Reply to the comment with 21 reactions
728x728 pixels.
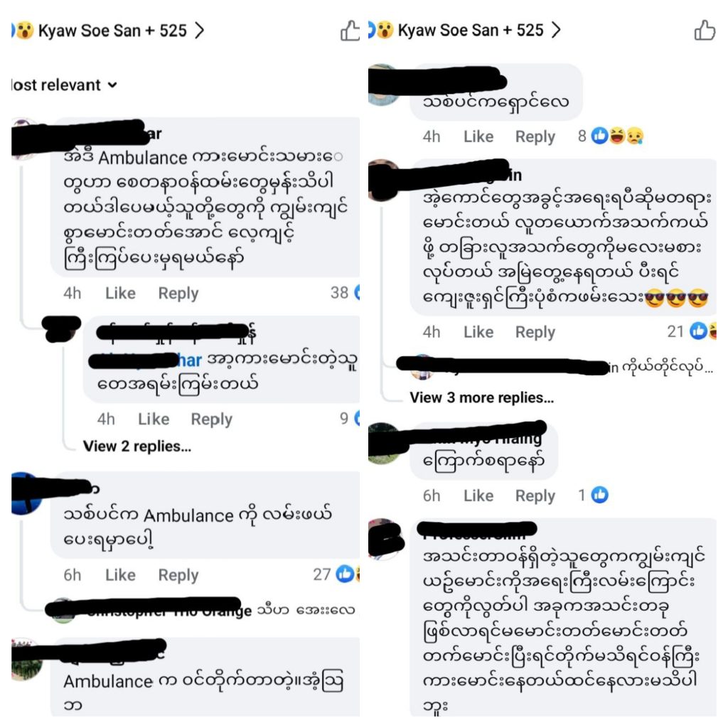pos(535,333)
